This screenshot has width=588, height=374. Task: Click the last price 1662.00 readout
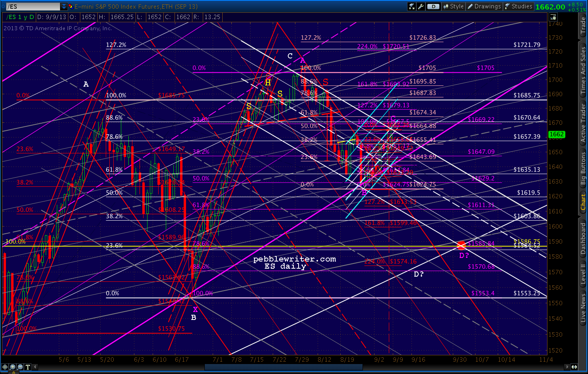tap(550, 7)
